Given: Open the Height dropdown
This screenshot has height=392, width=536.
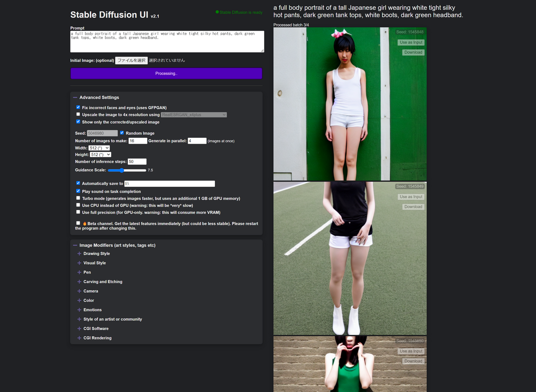Looking at the screenshot, I should (100, 154).
